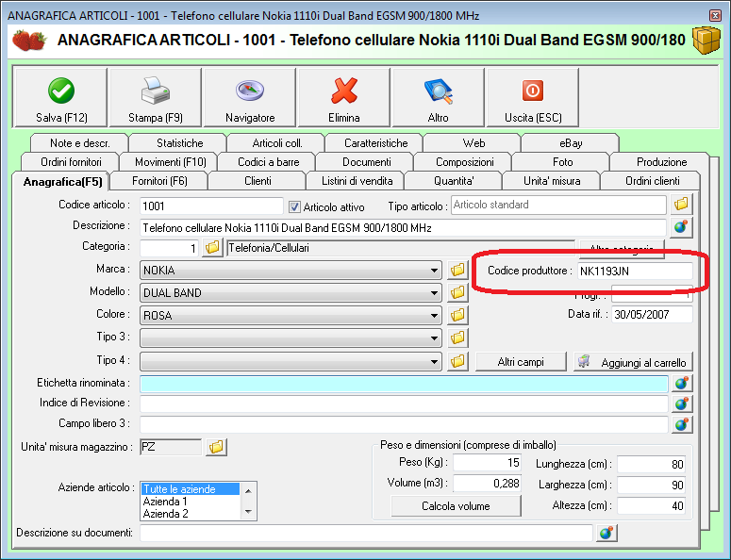Open the Altro magnifier button
Viewport: 731px width, 560px height.
[439, 97]
